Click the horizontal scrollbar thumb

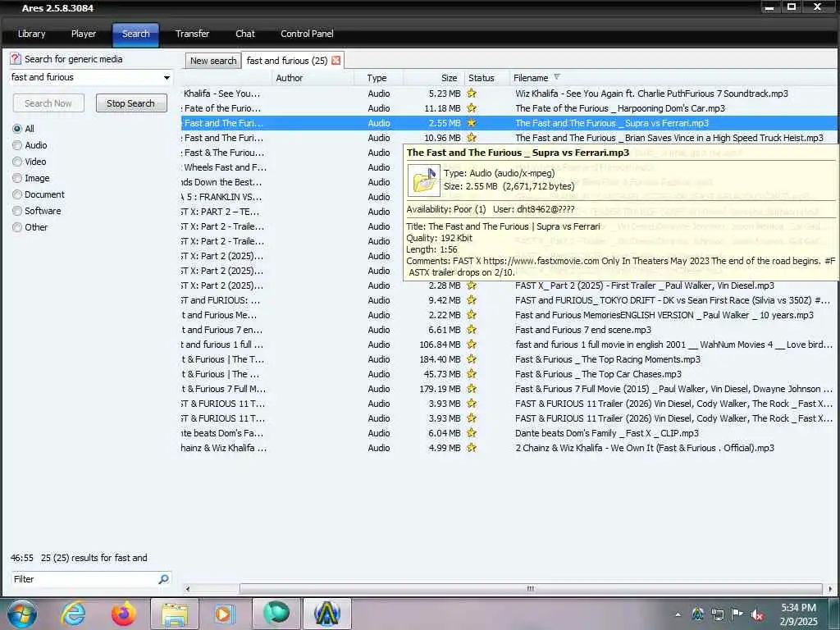(530, 589)
